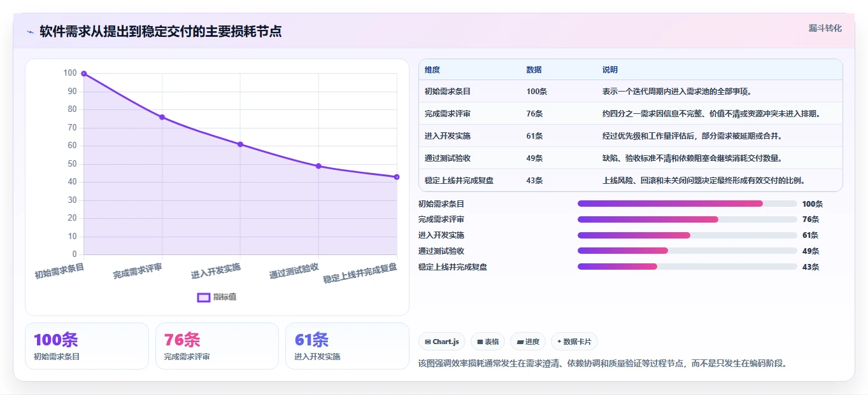
Task: Click the 100条 value beside progress bars
Action: coord(813,204)
